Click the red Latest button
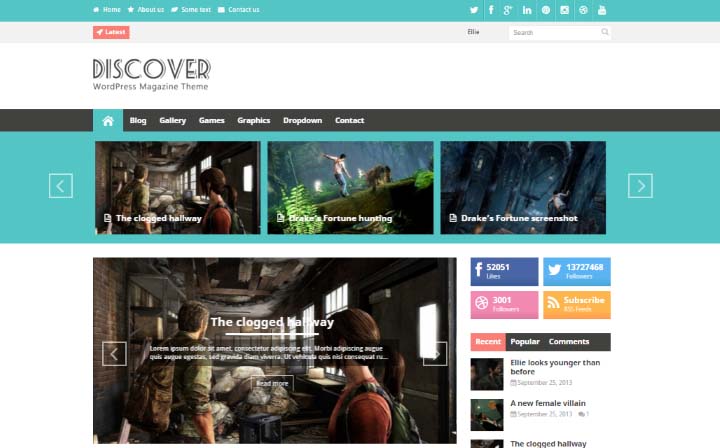 (111, 32)
